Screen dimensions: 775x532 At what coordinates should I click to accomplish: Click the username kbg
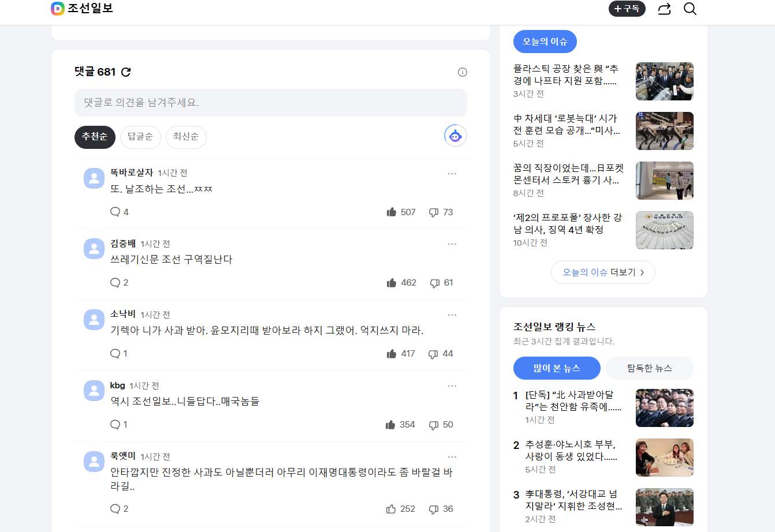(118, 385)
